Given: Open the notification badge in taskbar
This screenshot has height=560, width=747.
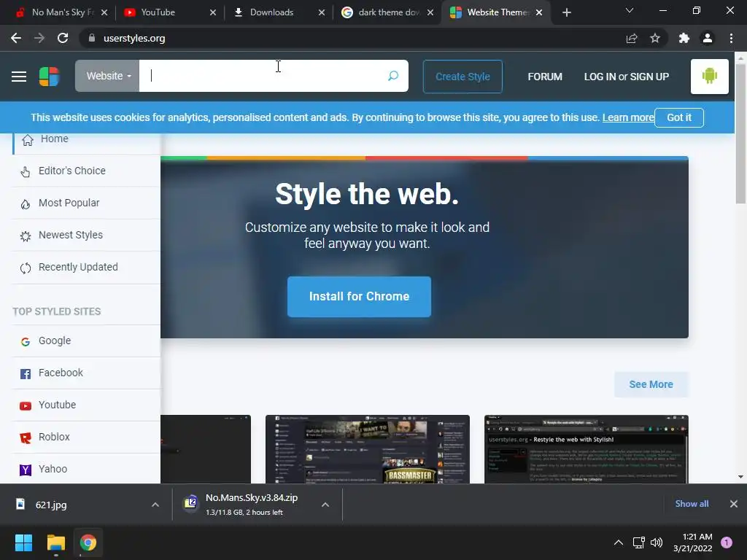Looking at the screenshot, I should pos(727,542).
